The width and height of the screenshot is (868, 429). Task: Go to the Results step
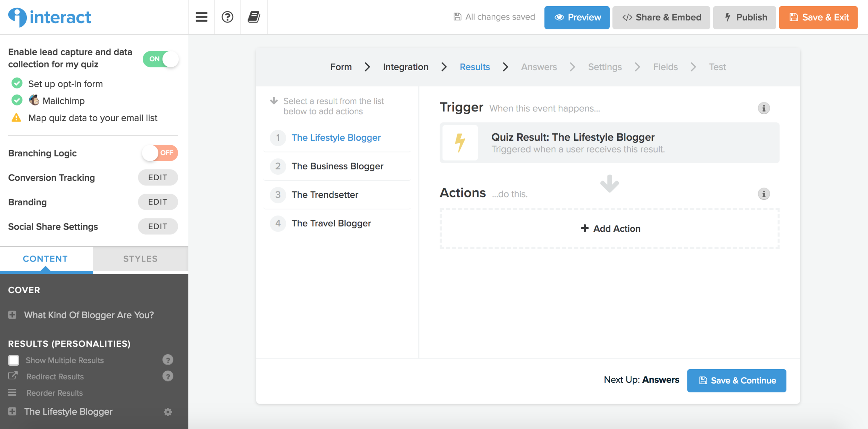[475, 67]
